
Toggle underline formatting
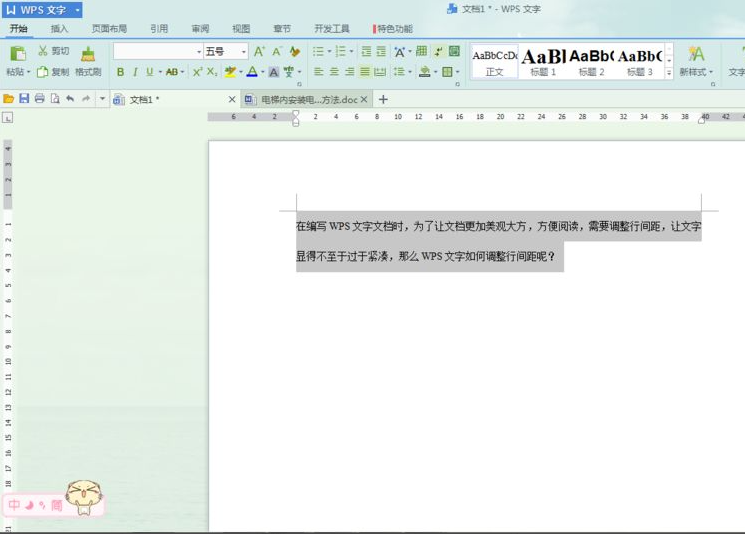point(150,72)
